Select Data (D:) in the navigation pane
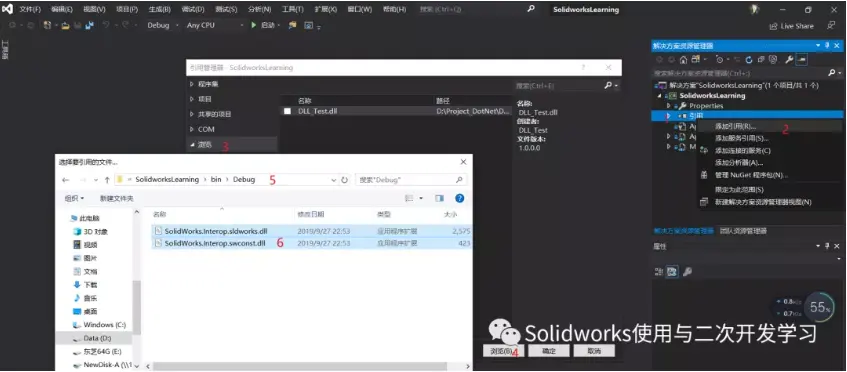Screen dimensions: 847x372 pos(93,338)
